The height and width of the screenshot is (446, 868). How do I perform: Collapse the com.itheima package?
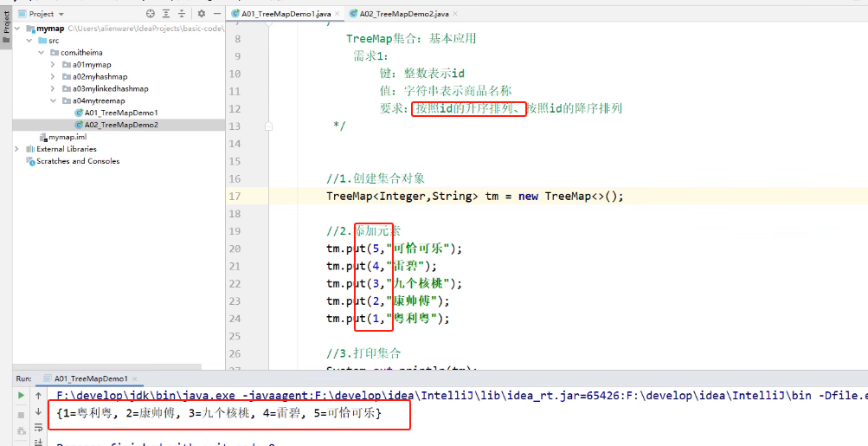[41, 53]
